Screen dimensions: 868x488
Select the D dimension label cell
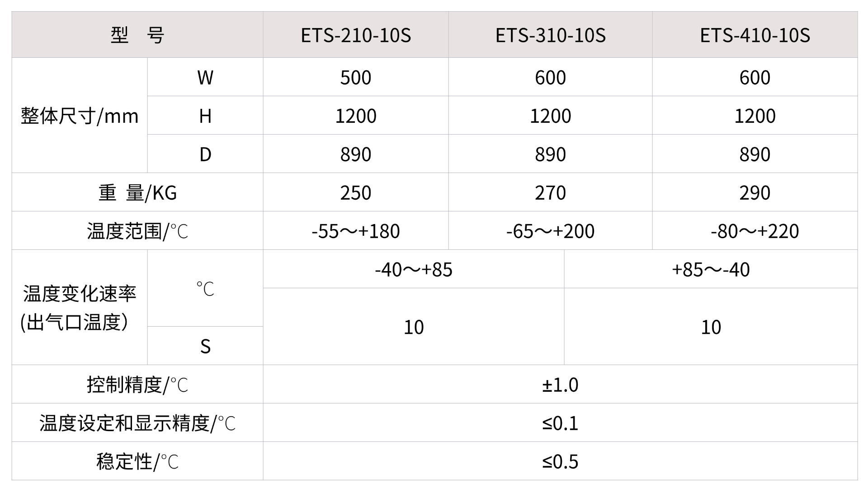coord(205,155)
